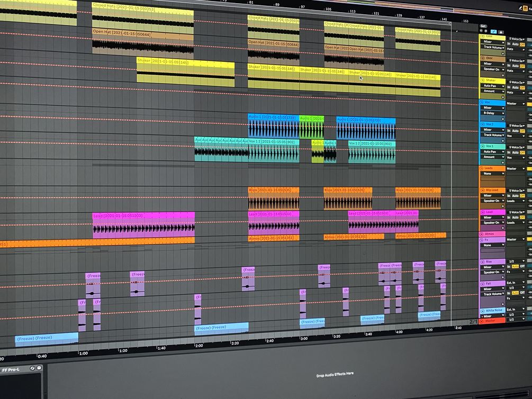Toggle the blue Automation Mode button
The image size is (532, 399).
pyautogui.click(x=494, y=32)
